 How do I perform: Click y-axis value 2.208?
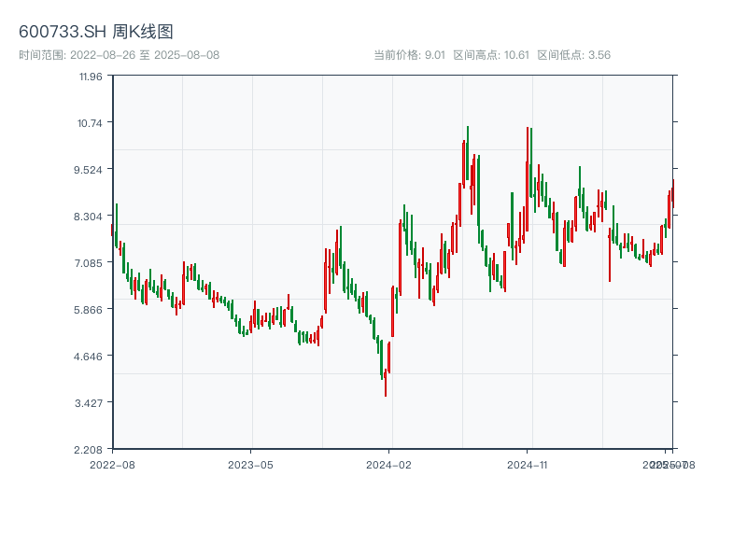click(88, 450)
